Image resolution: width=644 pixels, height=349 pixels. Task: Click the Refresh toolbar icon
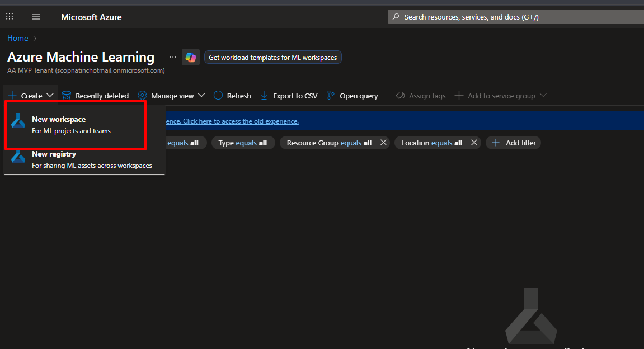(218, 96)
